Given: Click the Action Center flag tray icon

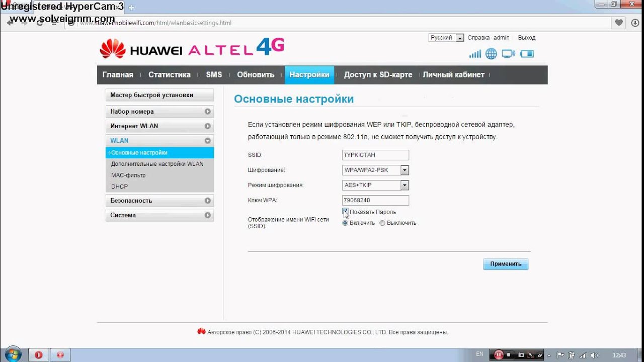Looking at the screenshot, I should 560,355.
